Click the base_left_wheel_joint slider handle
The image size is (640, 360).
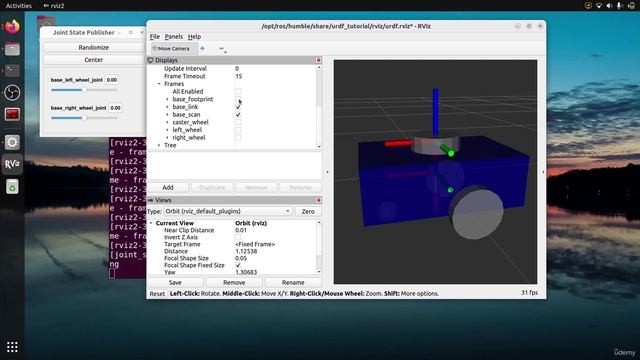click(84, 90)
